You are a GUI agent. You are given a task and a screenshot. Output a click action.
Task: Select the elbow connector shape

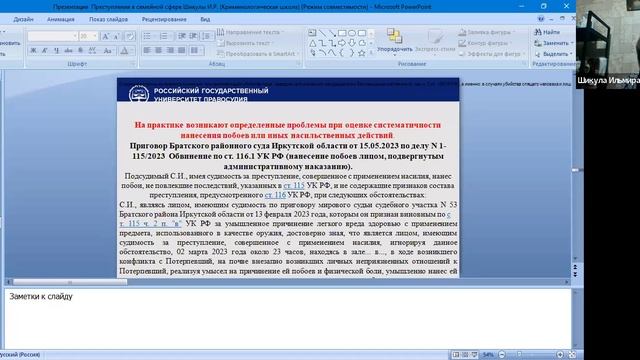pyautogui.click(x=322, y=43)
